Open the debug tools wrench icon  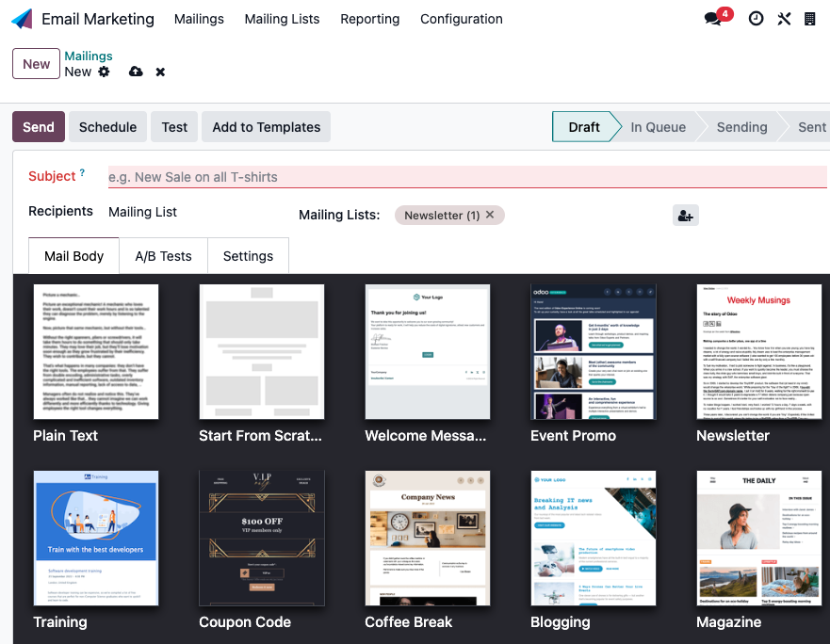783,19
